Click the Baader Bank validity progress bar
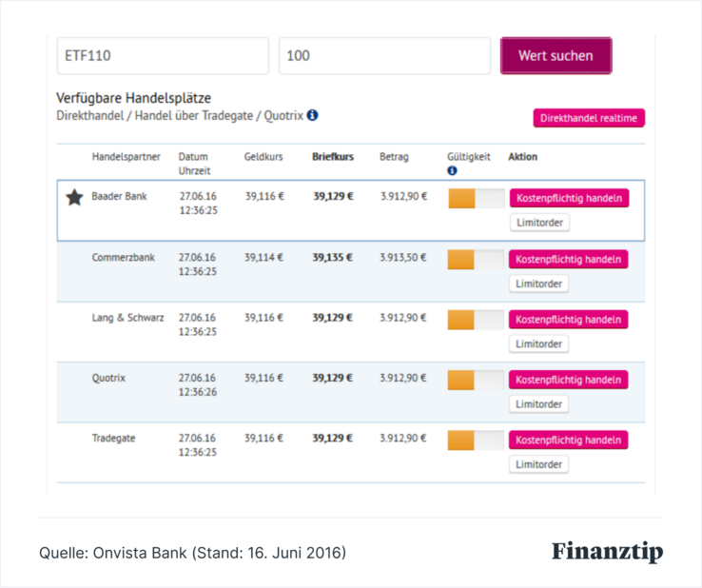The width and height of the screenshot is (702, 588). (477, 199)
